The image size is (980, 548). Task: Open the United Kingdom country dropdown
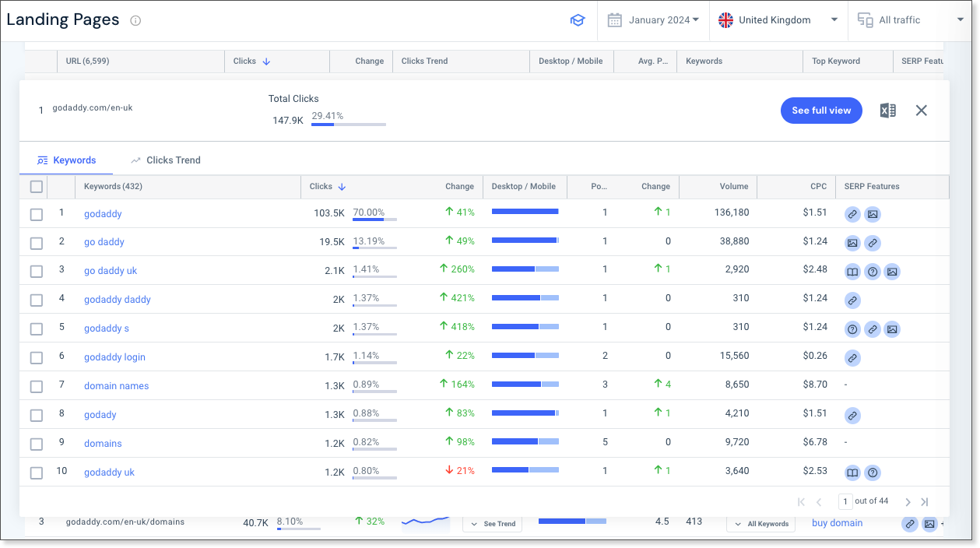pyautogui.click(x=778, y=20)
